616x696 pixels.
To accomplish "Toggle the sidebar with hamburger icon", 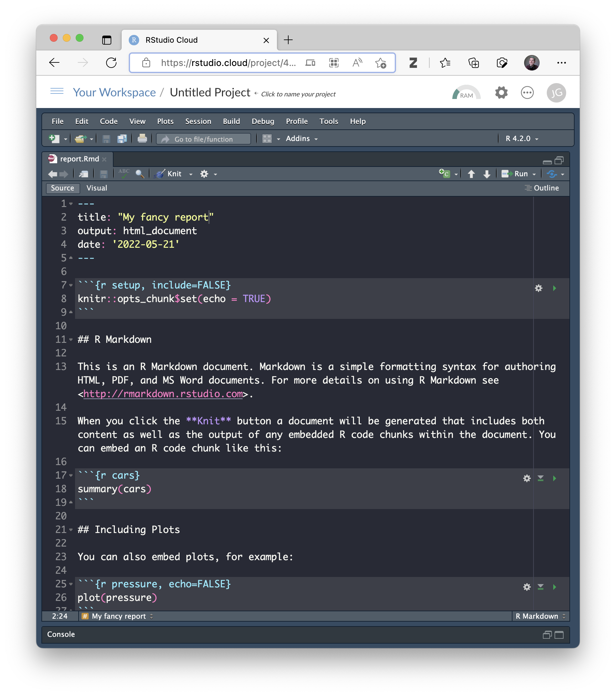I will click(x=57, y=92).
